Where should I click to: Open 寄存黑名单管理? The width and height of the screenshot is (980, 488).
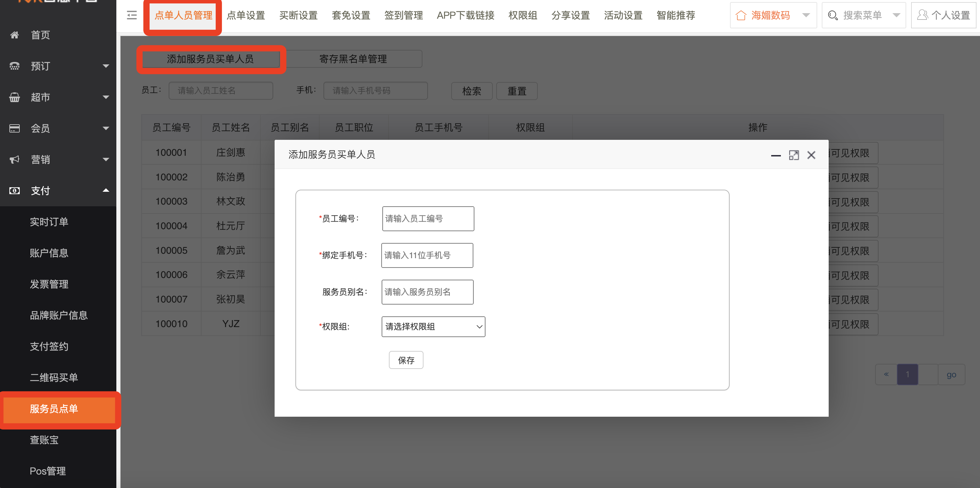[x=353, y=59]
